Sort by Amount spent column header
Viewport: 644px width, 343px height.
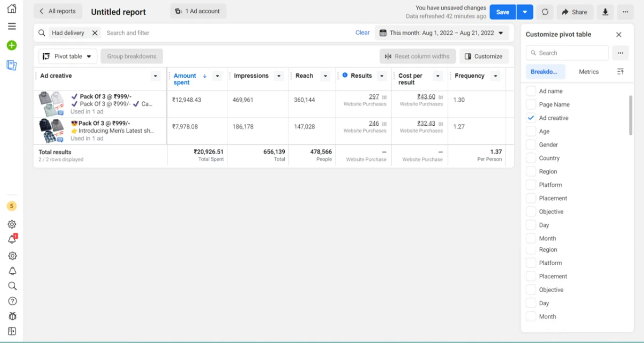185,79
